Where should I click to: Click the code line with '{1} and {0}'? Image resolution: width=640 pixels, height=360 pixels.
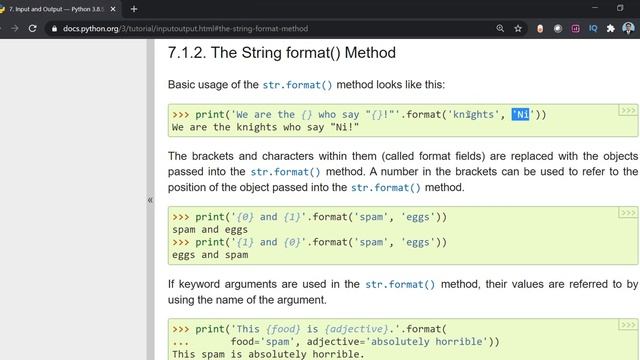[309, 242]
